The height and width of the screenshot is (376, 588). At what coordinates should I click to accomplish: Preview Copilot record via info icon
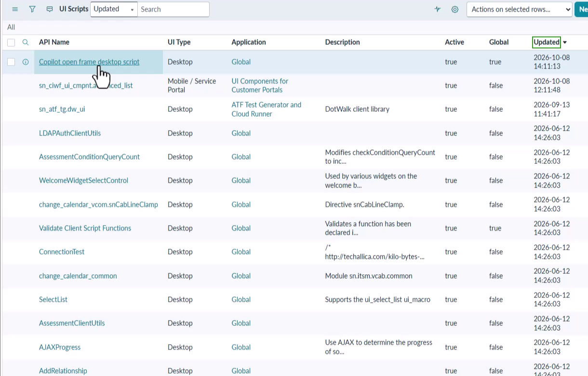coord(26,62)
